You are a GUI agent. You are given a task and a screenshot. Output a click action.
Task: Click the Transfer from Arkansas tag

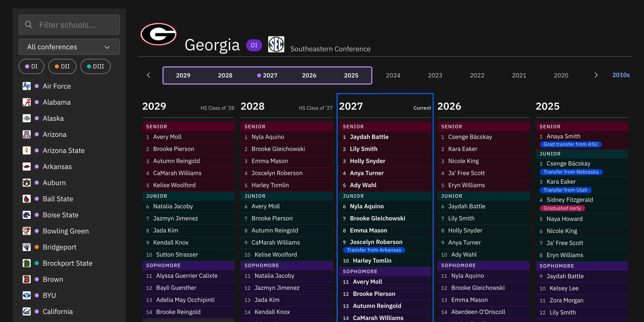point(374,250)
